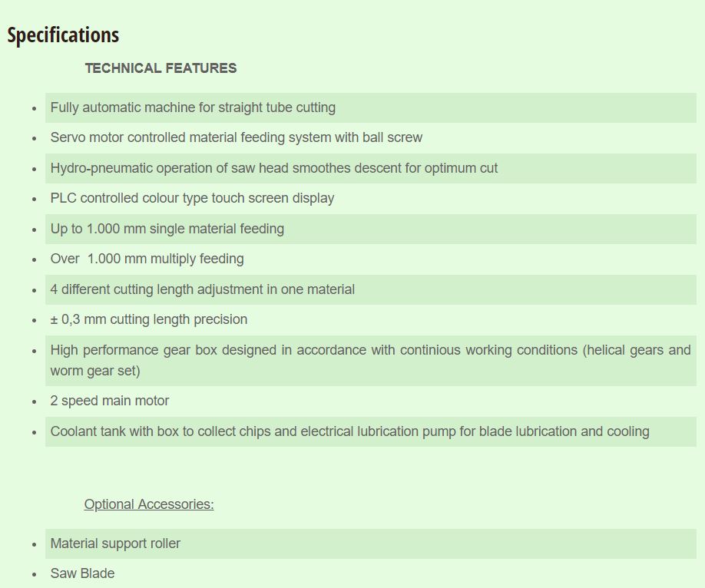Open the Optional Accessories underlined link
The width and height of the screenshot is (705, 588).
(x=149, y=504)
